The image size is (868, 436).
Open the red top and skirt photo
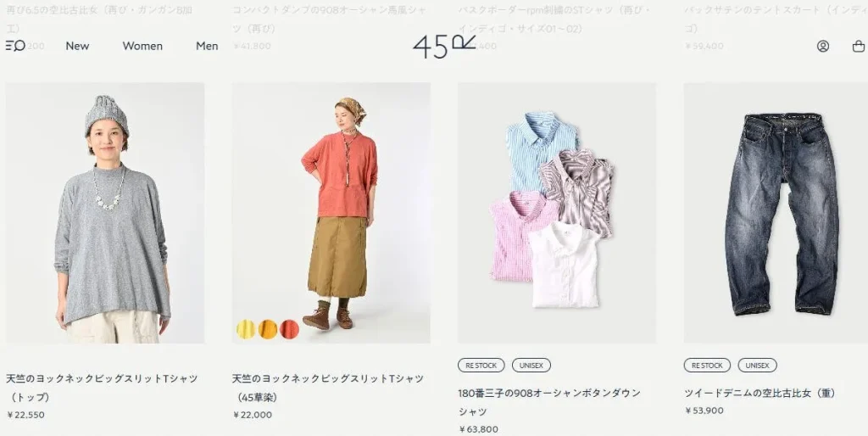click(331, 213)
